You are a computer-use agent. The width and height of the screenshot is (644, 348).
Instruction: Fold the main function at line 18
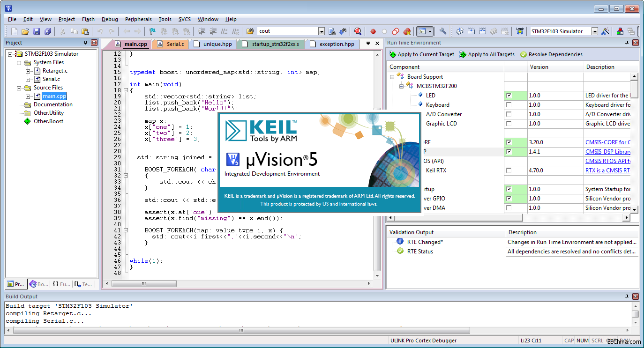tap(125, 90)
